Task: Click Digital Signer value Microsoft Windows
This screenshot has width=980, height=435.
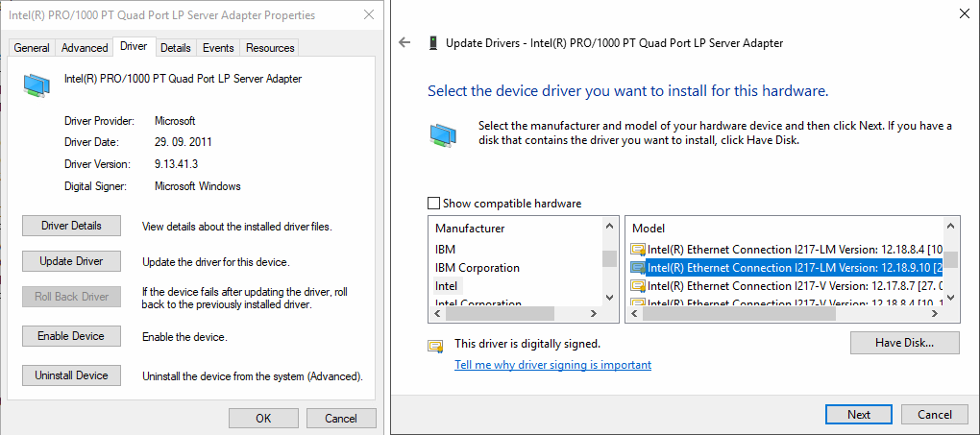Action: pos(198,186)
